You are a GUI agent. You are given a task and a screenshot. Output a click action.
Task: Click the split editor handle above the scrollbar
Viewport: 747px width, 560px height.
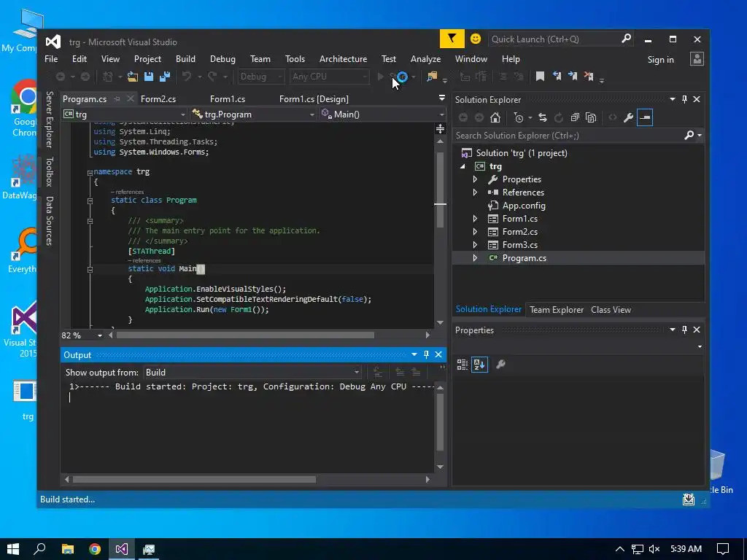(440, 128)
